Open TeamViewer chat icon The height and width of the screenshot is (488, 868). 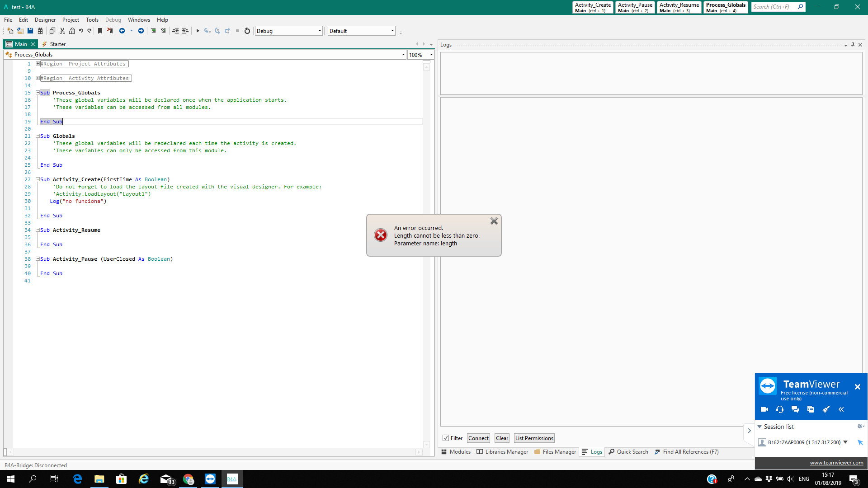click(x=795, y=409)
